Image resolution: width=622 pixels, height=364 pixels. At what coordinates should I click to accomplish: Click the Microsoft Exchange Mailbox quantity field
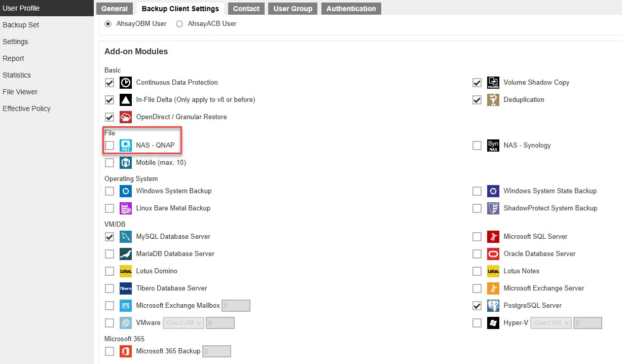pyautogui.click(x=236, y=306)
